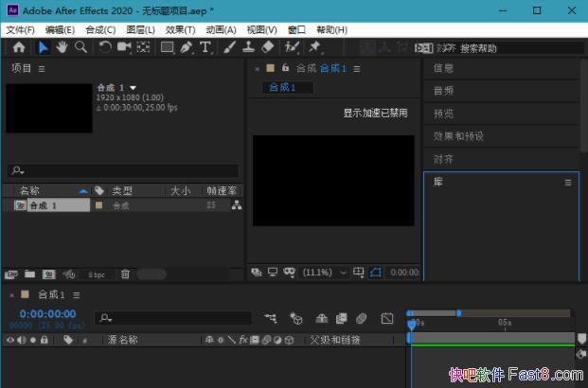
Task: Click the time navigator end handle
Action: coord(458,313)
